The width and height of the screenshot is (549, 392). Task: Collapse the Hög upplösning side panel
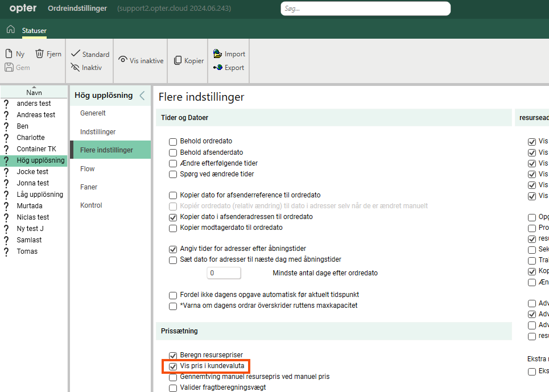[142, 95]
